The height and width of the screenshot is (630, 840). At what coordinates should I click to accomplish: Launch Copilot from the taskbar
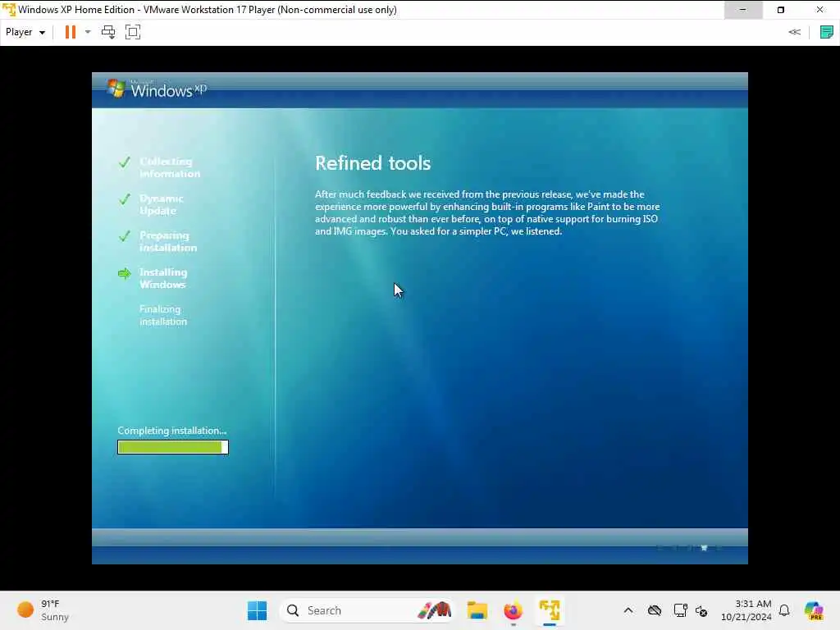814,610
